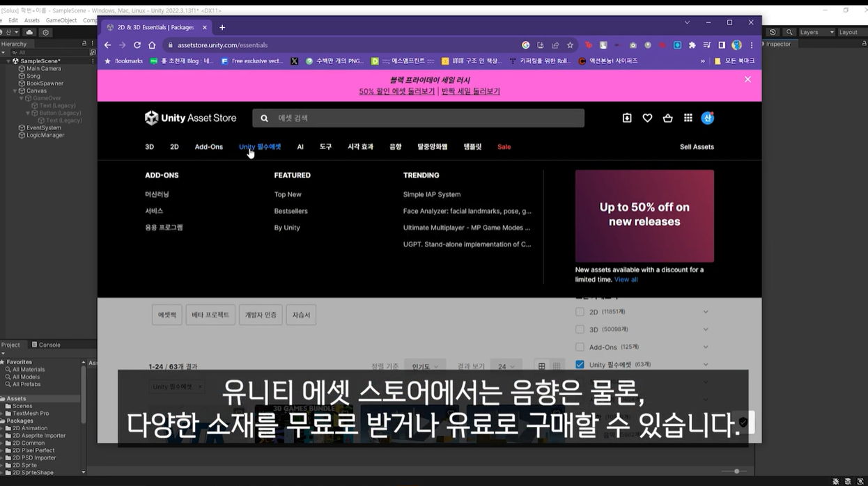The width and height of the screenshot is (868, 486).
Task: Open the Hierarchy panel kebab menu
Action: tap(93, 44)
